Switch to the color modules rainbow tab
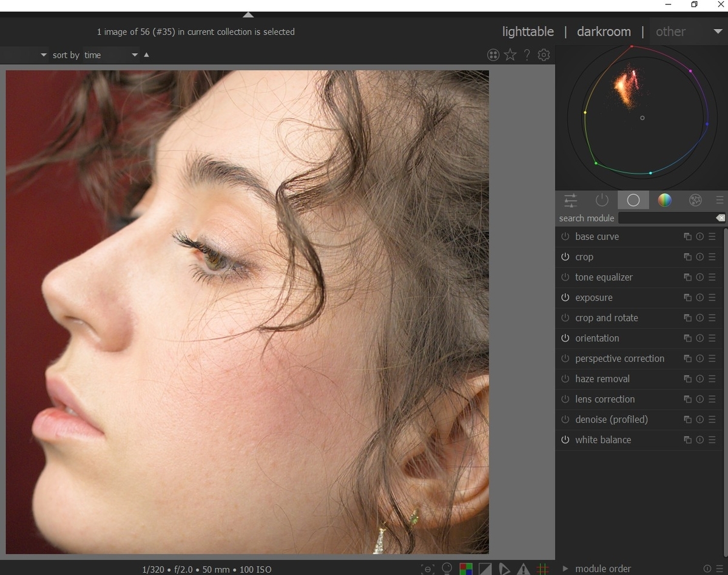Image resolution: width=728 pixels, height=575 pixels. 665,200
